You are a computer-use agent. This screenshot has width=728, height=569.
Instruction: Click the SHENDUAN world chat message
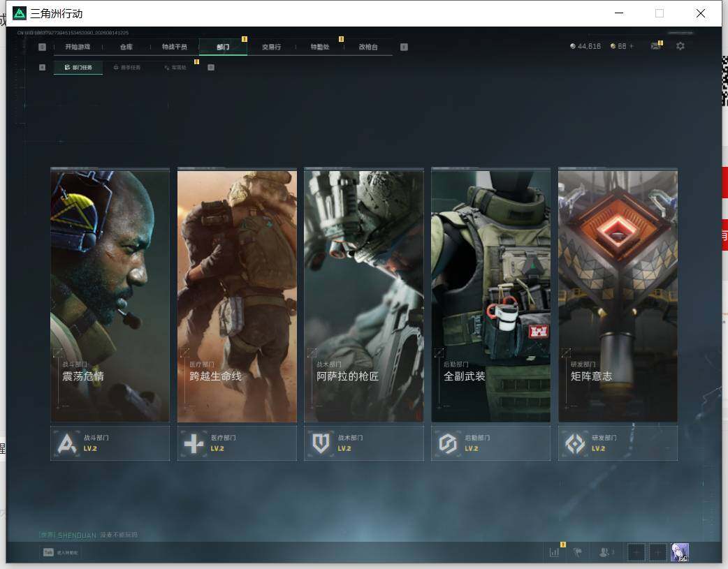click(x=89, y=535)
